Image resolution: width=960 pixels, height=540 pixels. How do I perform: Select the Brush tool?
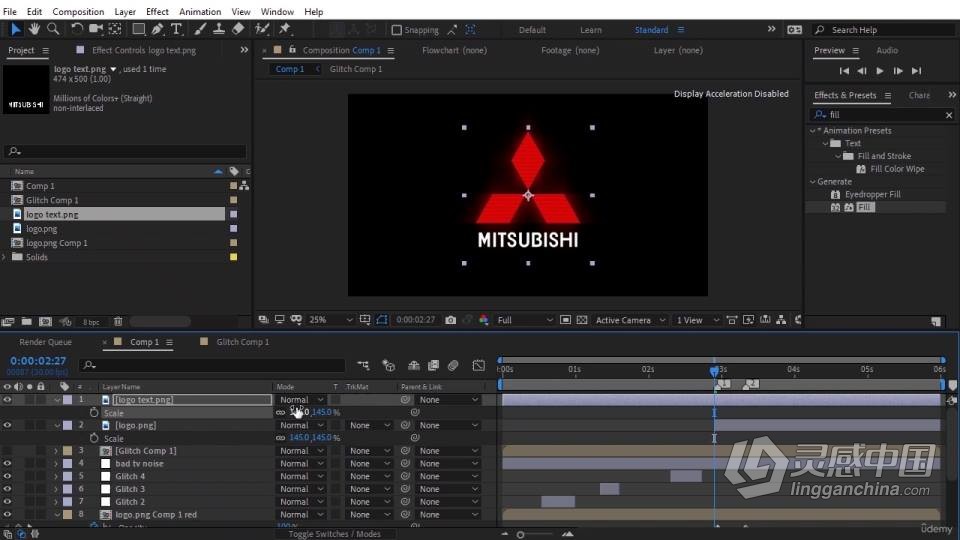200,29
